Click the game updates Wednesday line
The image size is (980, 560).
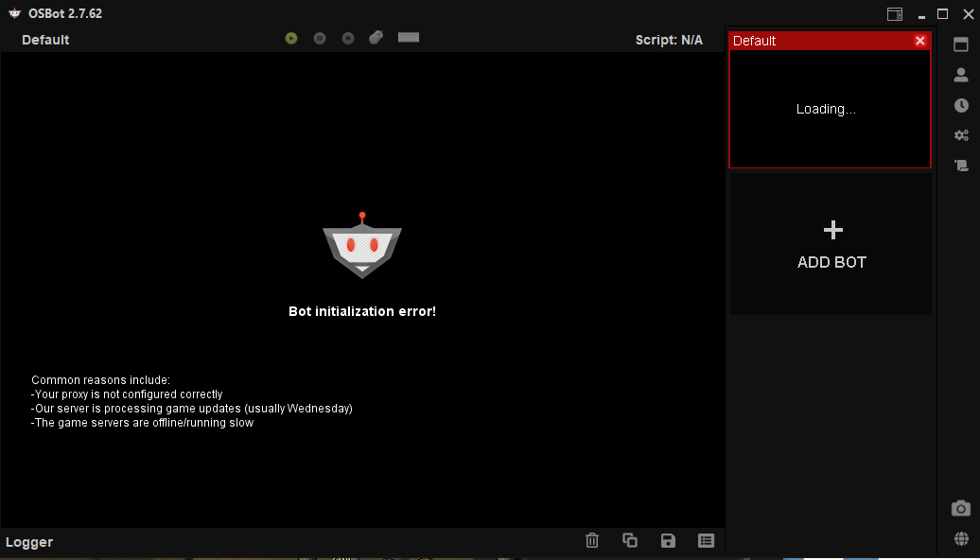point(192,409)
